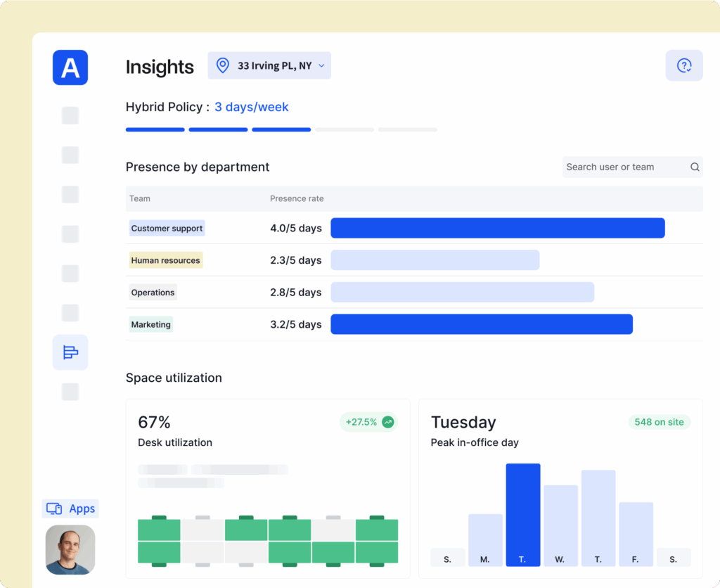
Task: Click the Apps devices icon
Action: [x=54, y=509]
